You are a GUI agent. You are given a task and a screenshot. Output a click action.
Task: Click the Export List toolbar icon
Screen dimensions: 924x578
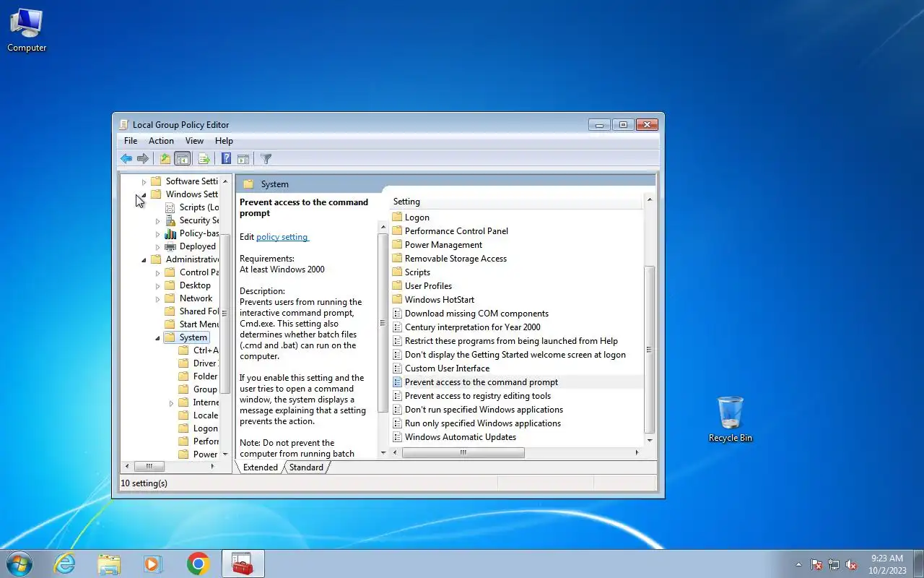[204, 159]
